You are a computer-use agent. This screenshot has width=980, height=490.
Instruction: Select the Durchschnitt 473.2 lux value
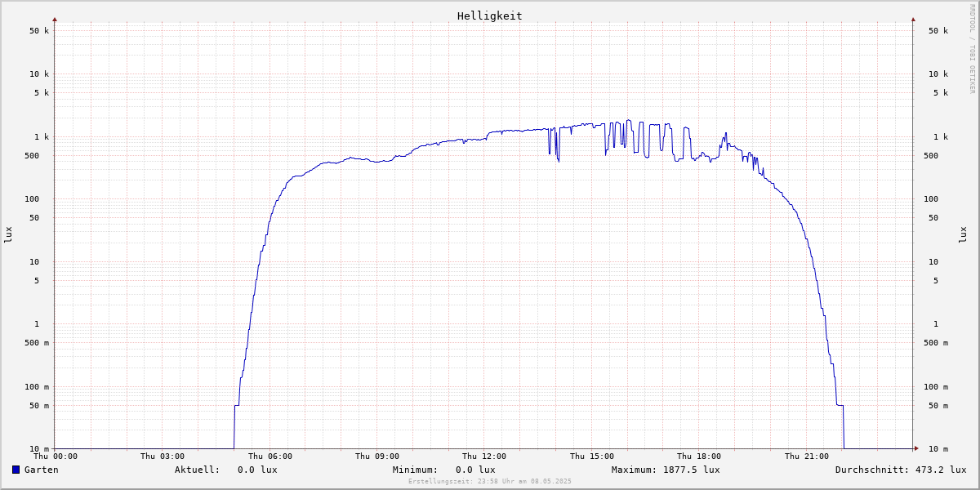coord(938,470)
